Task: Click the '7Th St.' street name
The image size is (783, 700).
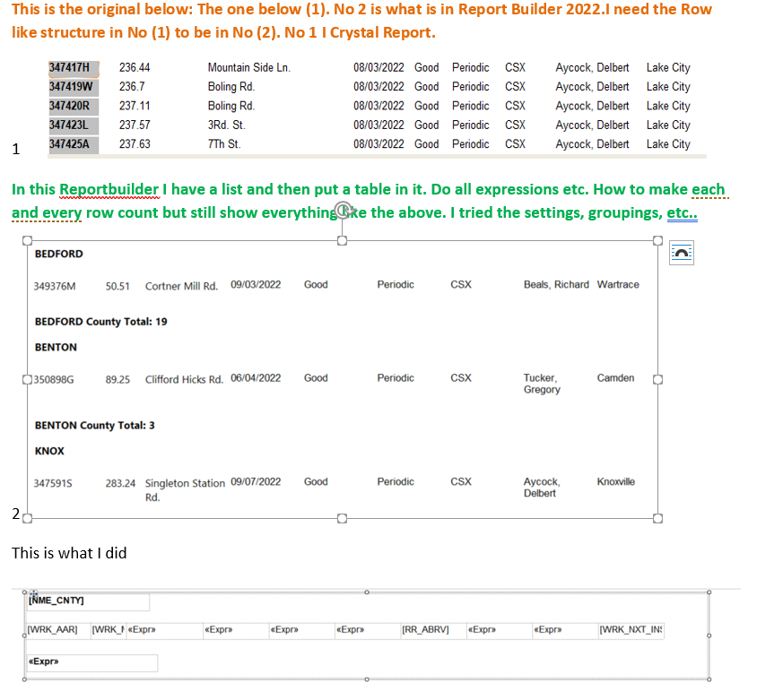Action: (x=224, y=144)
